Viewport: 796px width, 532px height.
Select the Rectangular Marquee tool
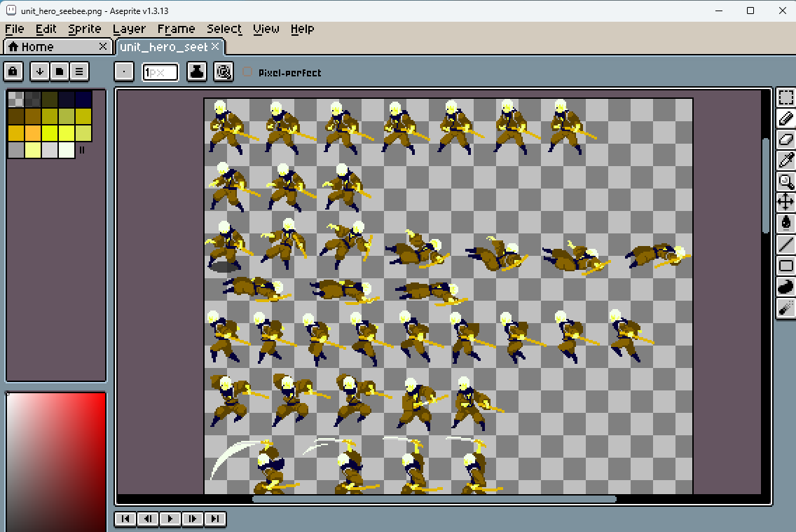pyautogui.click(x=786, y=99)
